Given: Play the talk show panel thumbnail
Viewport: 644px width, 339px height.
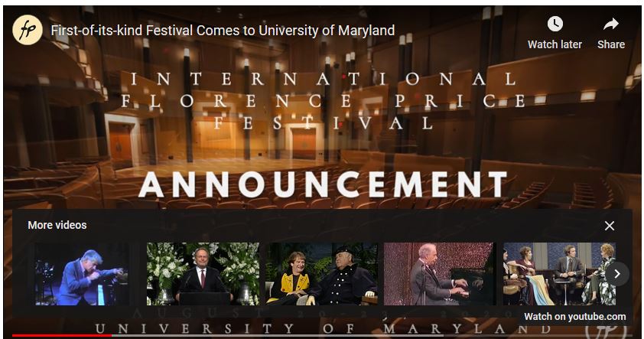Looking at the screenshot, I should [x=559, y=274].
